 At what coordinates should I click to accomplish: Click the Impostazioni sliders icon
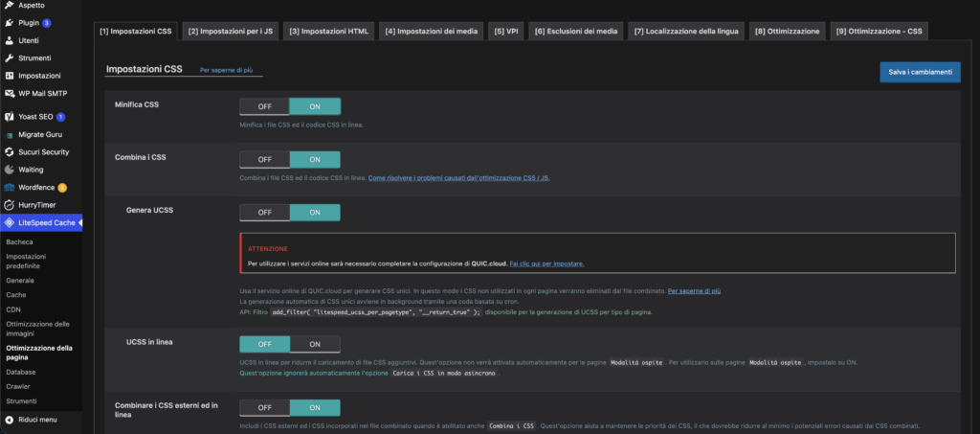[9, 76]
